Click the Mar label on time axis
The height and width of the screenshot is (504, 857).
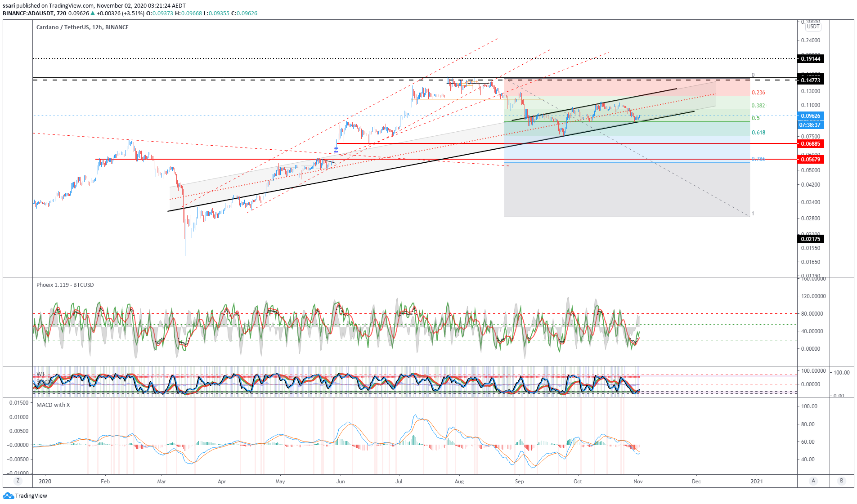click(x=162, y=482)
